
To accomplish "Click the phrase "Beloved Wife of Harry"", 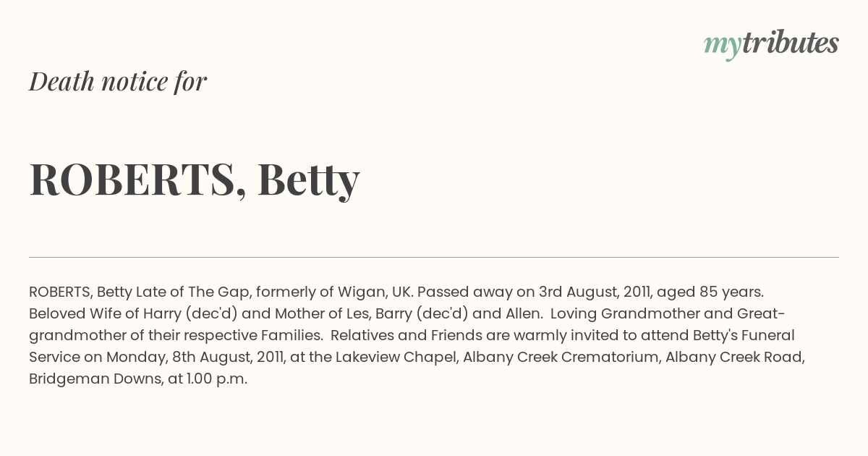I will (x=104, y=314).
